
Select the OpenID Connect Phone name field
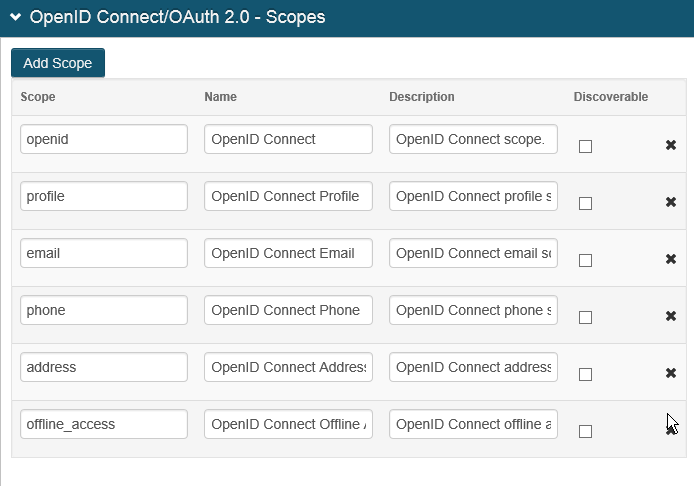288,310
